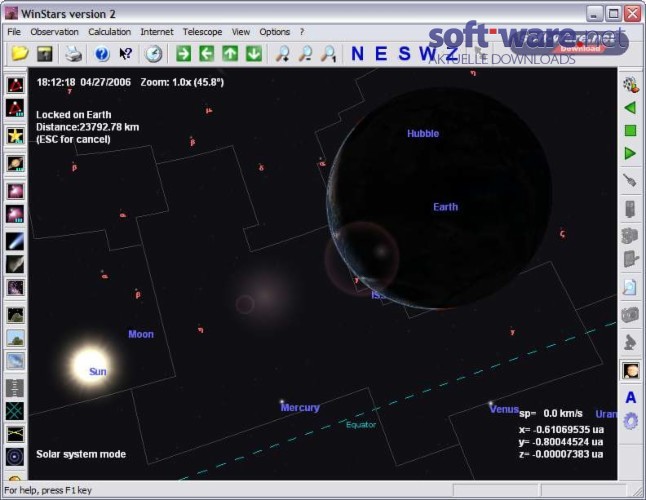
Task: Open the Options menu
Action: (x=274, y=32)
